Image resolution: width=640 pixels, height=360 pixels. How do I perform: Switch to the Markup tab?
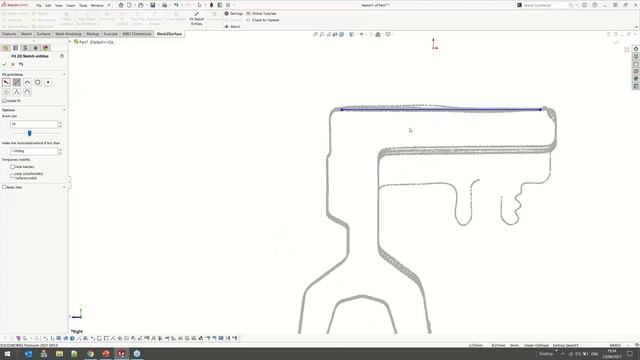click(93, 34)
